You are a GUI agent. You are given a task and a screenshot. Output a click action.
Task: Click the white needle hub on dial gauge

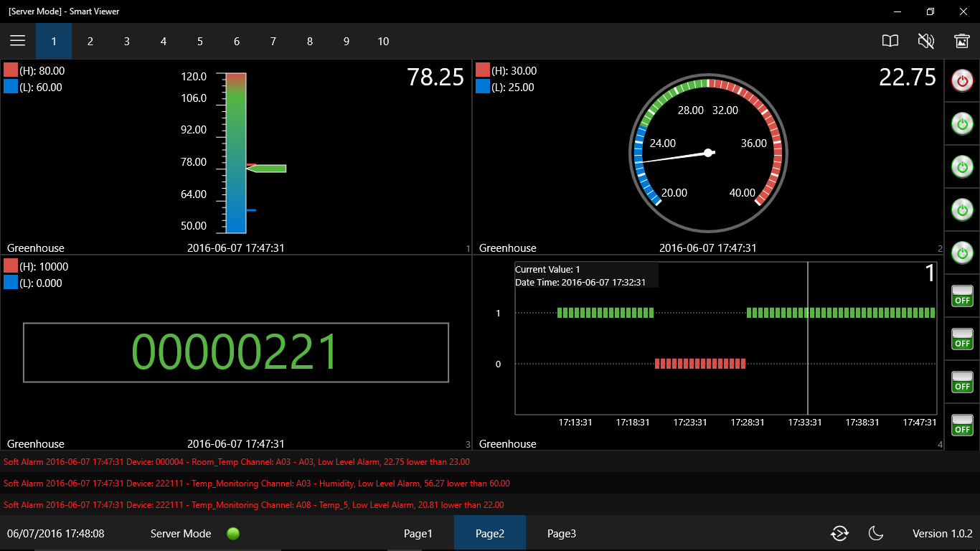point(708,152)
